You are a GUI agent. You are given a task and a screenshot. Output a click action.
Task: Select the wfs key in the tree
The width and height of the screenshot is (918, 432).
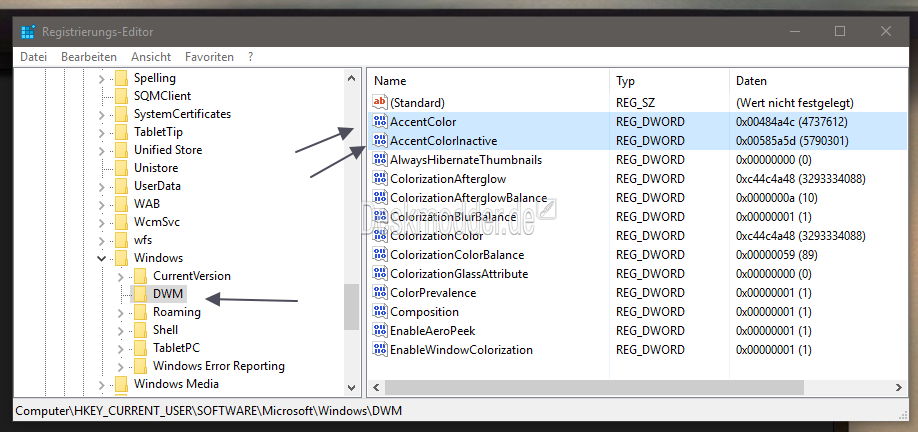142,239
